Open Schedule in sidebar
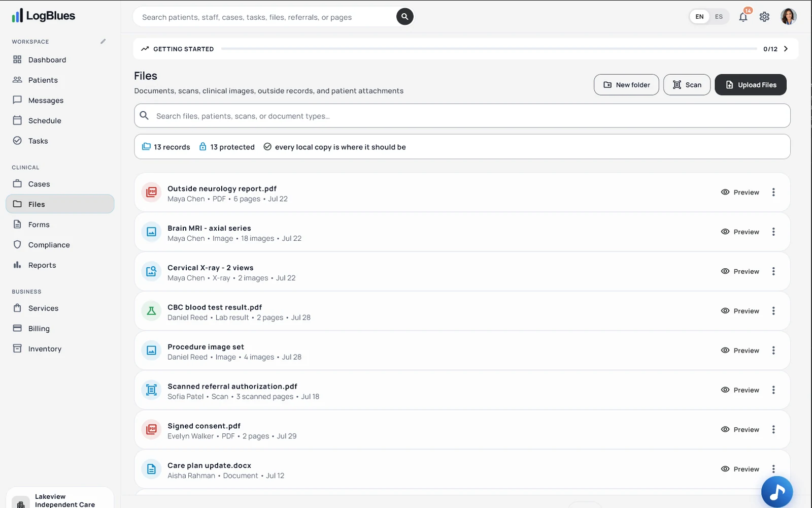 coord(60,121)
